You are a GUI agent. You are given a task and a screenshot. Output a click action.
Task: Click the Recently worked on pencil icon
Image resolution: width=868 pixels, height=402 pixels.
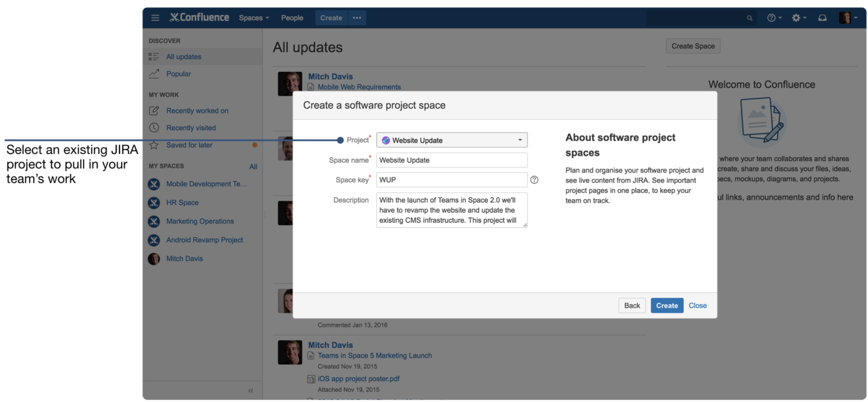(154, 110)
